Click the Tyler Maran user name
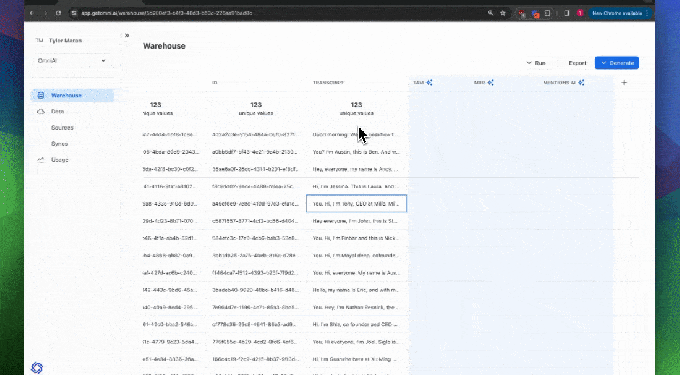 pos(65,40)
